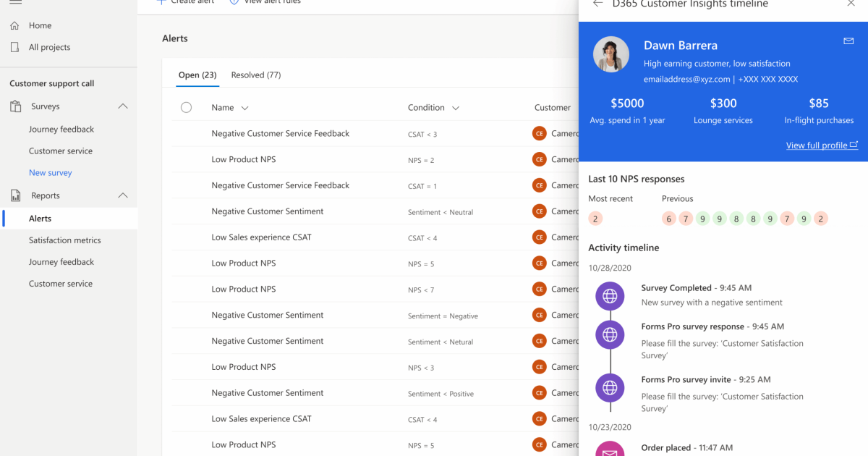Switch to the Resolved (77) tab

(256, 75)
